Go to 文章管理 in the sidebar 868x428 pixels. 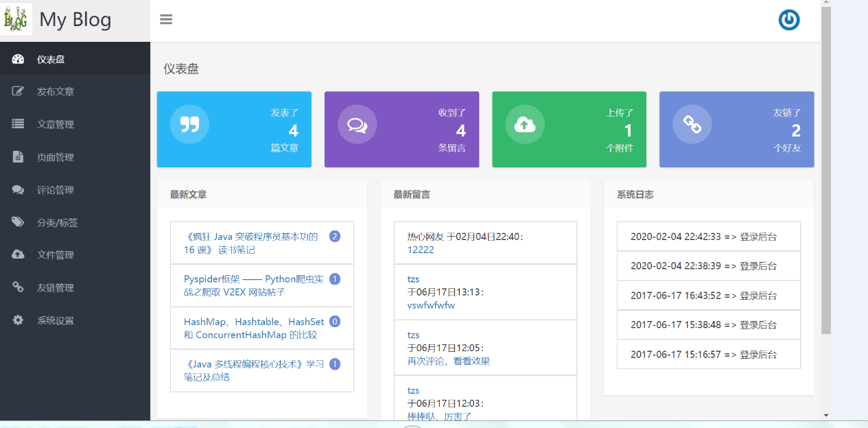click(x=75, y=124)
